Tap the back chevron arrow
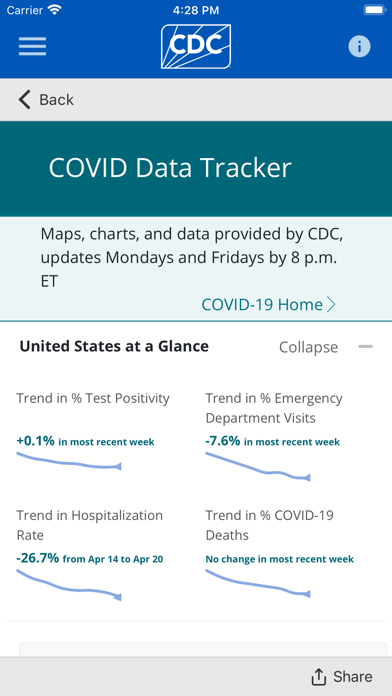Image resolution: width=392 pixels, height=696 pixels. (24, 99)
